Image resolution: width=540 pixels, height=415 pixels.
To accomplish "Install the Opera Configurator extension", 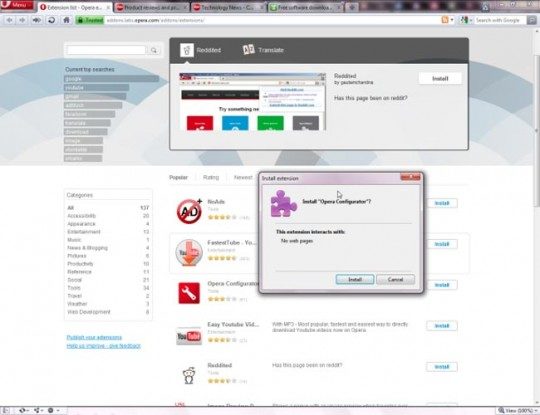I will click(x=442, y=285).
